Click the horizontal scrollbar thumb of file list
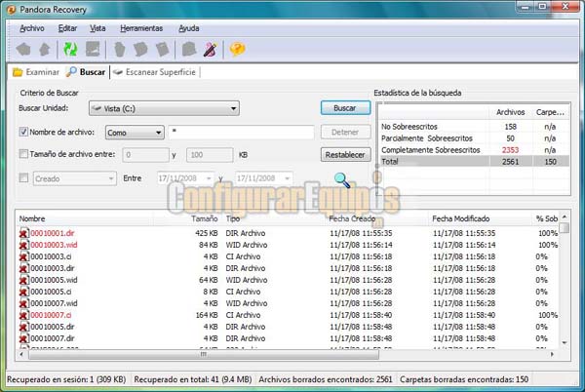 click(x=204, y=354)
